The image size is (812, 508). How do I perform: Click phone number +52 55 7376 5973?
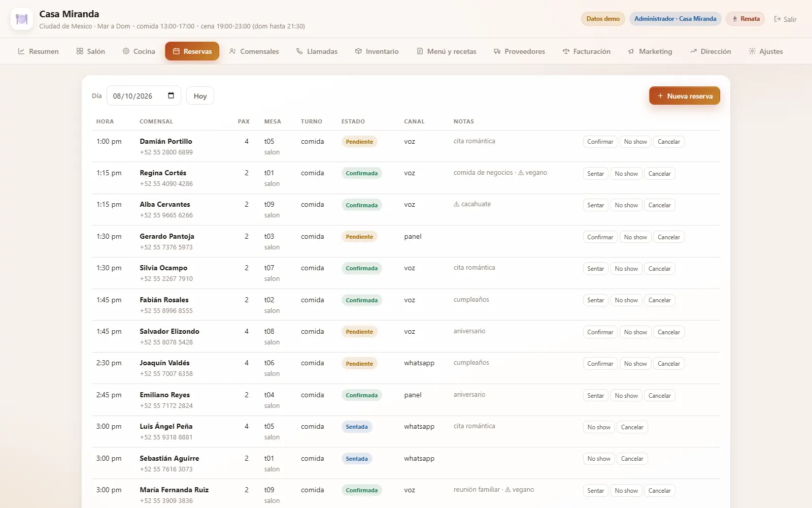tap(166, 247)
